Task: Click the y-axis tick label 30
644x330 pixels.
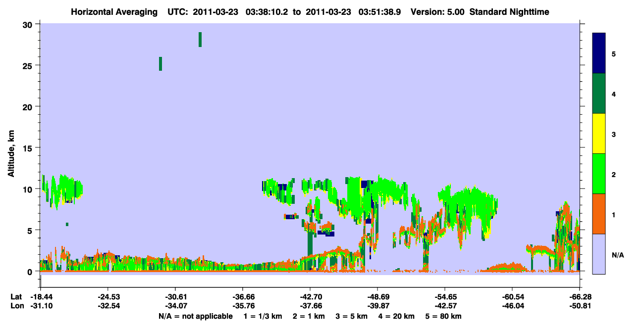Action: point(29,25)
